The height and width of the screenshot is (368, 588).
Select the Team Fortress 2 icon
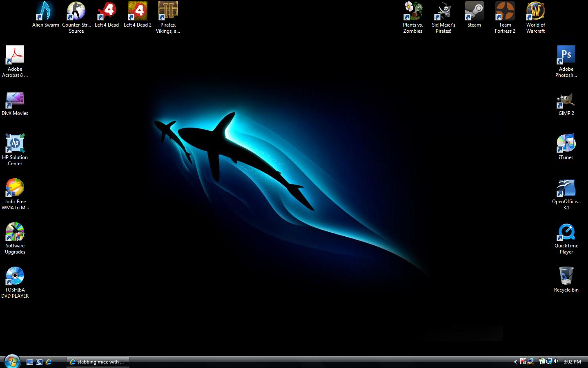click(505, 11)
